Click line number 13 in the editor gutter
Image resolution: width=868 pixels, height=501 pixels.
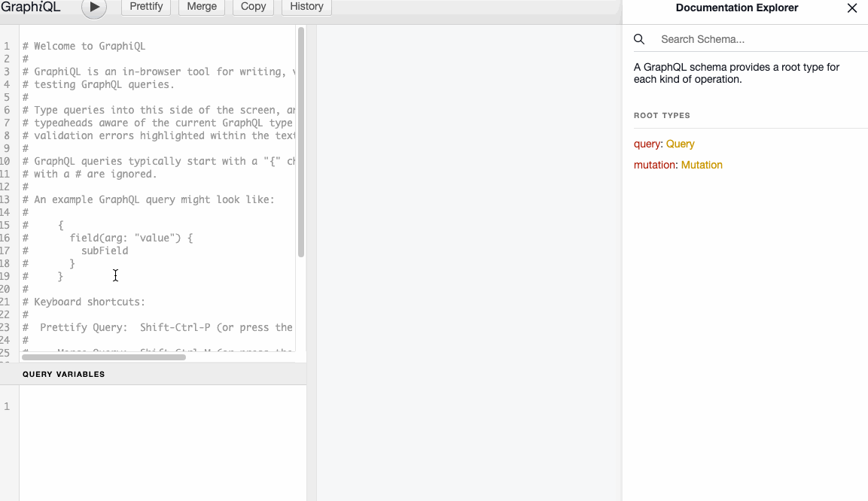click(7, 199)
